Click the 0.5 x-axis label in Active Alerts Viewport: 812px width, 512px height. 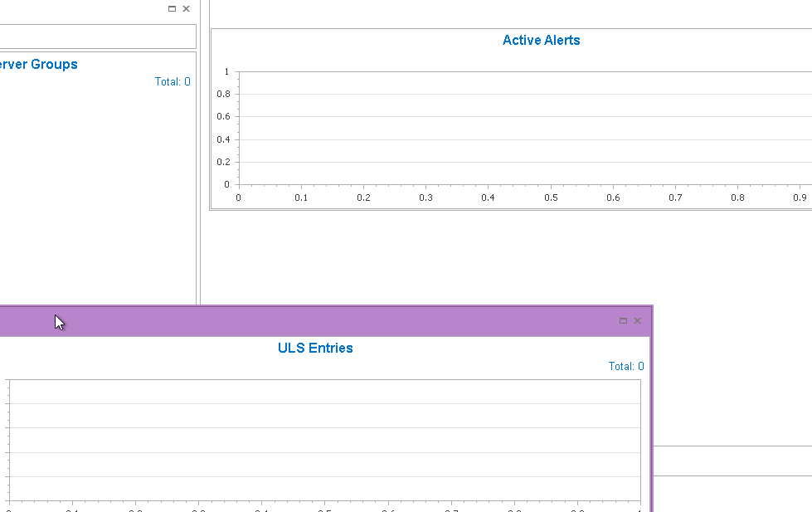coord(551,198)
